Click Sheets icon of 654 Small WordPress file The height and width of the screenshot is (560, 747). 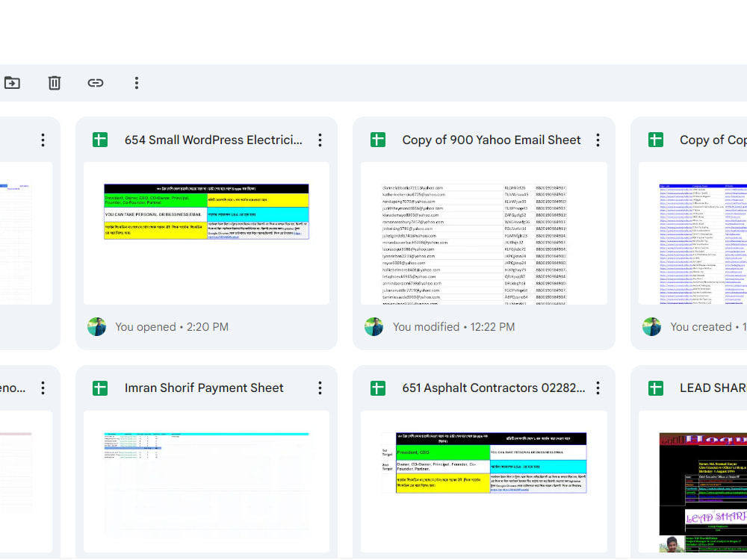click(x=100, y=140)
